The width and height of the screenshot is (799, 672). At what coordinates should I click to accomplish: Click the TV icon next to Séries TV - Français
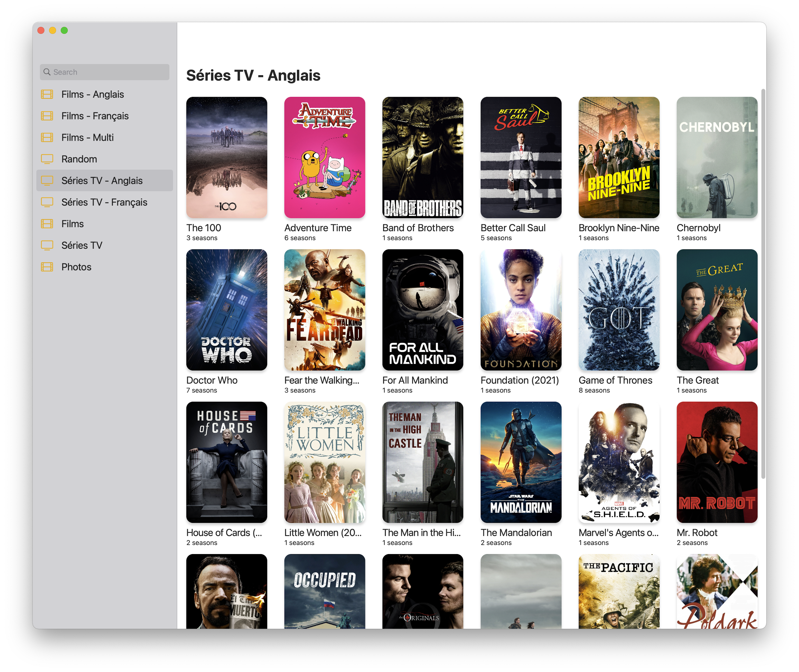(x=47, y=202)
